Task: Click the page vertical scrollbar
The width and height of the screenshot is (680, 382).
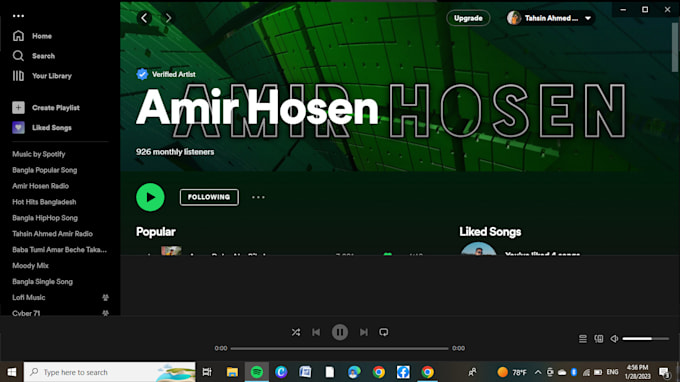Action: [x=675, y=48]
